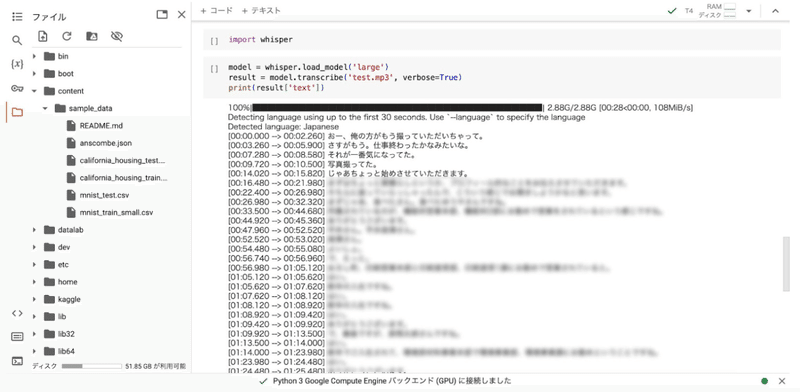Viewport: 800px width, 392px height.
Task: Click the green connection status dot
Action: (x=764, y=381)
